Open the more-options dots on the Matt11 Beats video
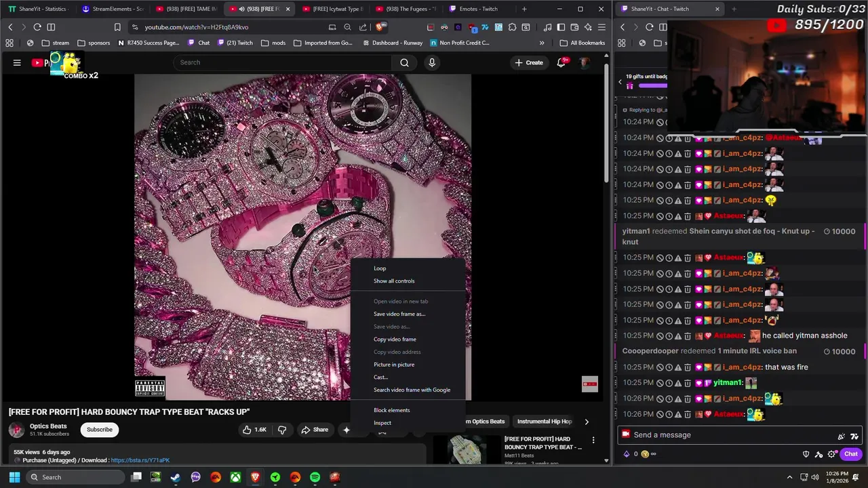The width and height of the screenshot is (868, 488). 593,441
